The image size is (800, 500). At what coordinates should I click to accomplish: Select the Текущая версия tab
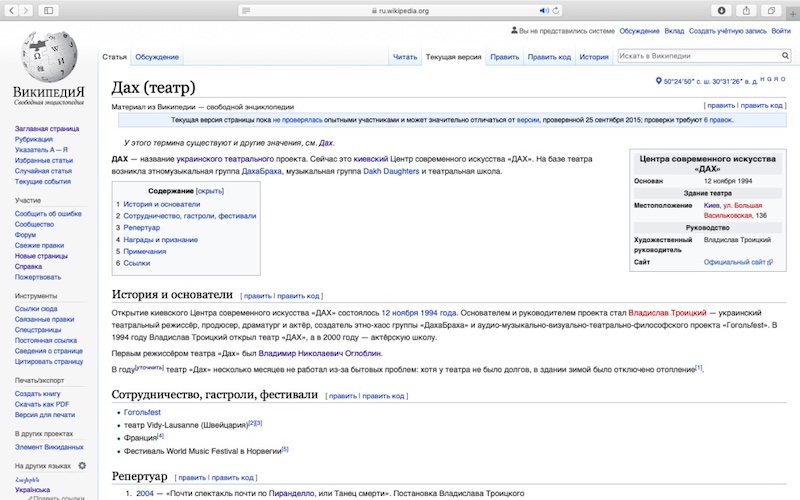coord(454,57)
